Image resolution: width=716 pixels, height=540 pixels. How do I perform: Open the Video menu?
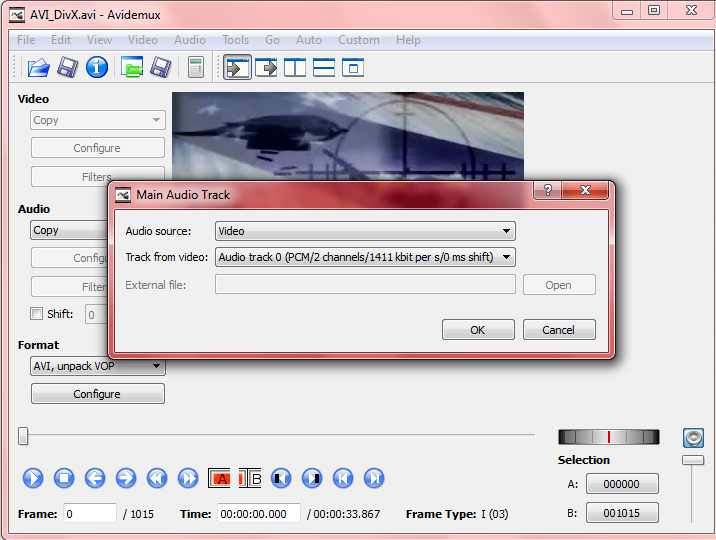(142, 40)
